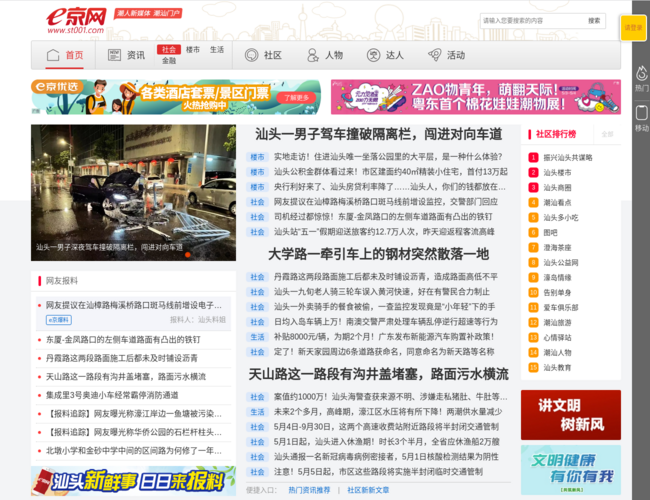Open the 热门资讯推荐 quick link
Viewport: 650px width, 500px height.
(x=309, y=490)
